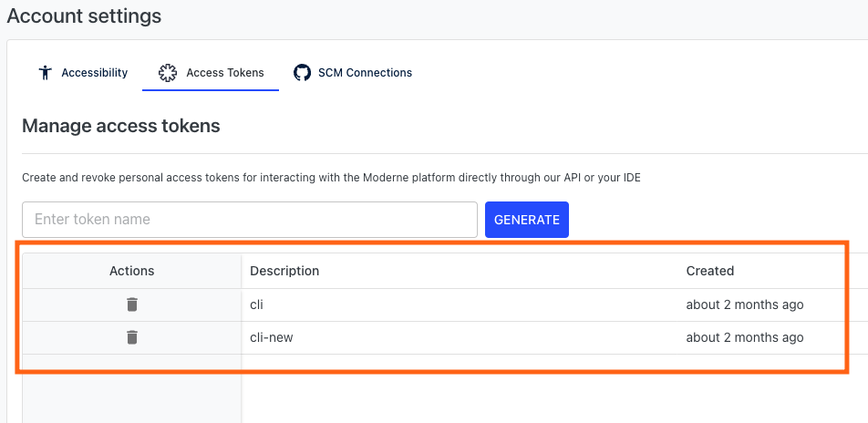The image size is (868, 423).
Task: Click created date of cli-new token
Action: click(745, 337)
